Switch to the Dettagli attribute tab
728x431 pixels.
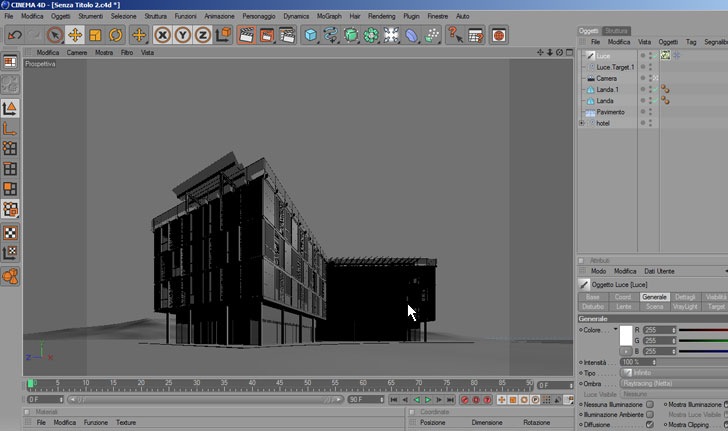685,297
